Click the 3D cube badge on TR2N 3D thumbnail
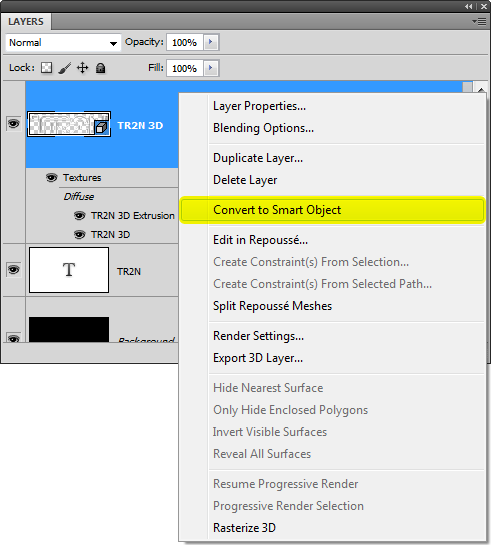 [x=101, y=128]
